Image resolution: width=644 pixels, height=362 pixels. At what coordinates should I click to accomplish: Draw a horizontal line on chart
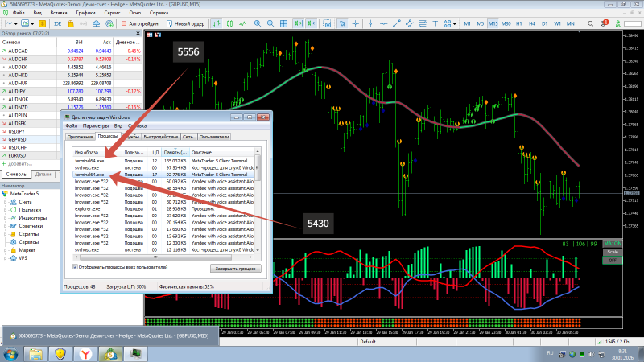point(383,24)
